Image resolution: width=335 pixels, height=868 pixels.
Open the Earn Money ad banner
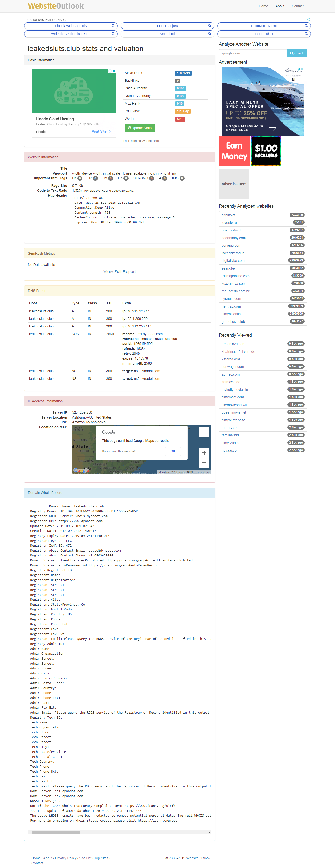coord(234,151)
